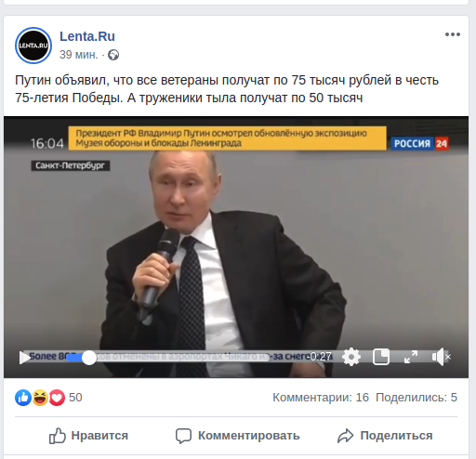View the 50 reactions count
Image resolution: width=476 pixels, height=459 pixels.
(75, 398)
